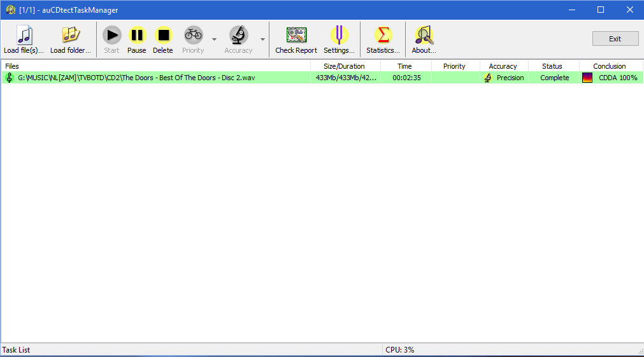Viewport: 644px width, 357px height.
Task: Click the Load file(s) music note icon
Action: coord(24,35)
